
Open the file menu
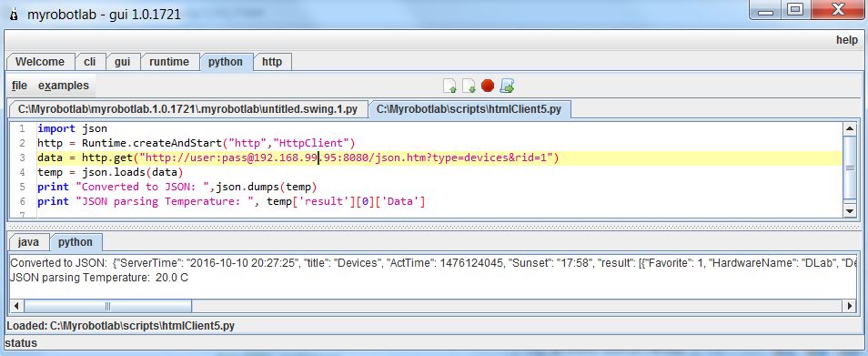tap(19, 86)
